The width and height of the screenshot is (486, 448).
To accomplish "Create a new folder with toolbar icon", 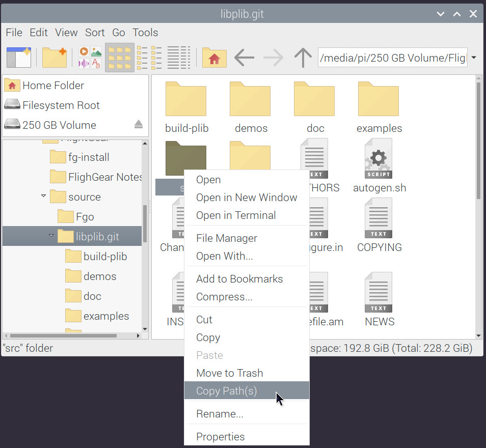I will (x=54, y=58).
